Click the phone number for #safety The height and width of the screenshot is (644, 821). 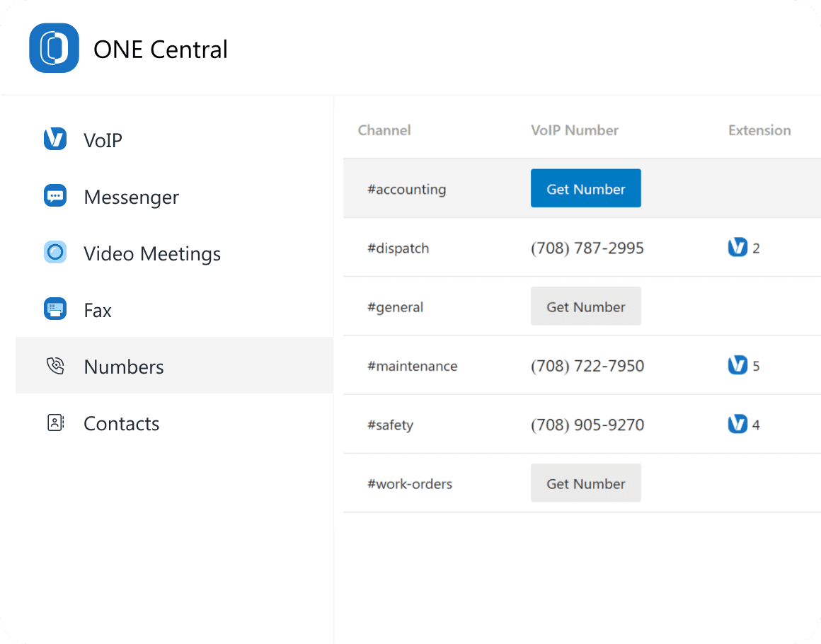587,425
